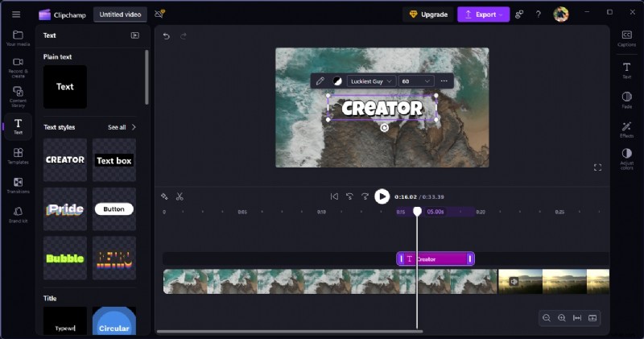Open the Your media sidebar tab
Viewport: 644px width, 339px height.
click(x=18, y=38)
